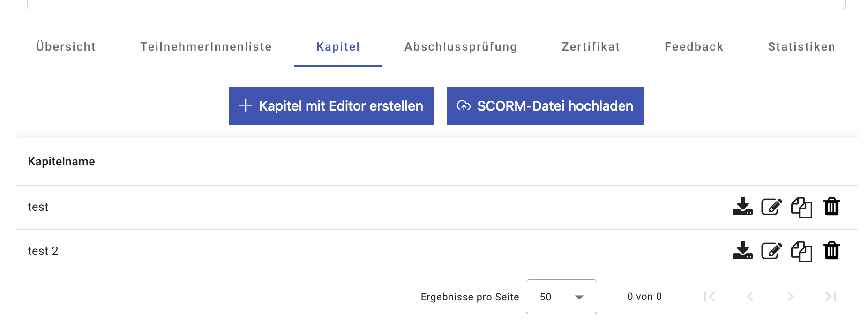Screen dimensions: 868x329
Task: Download the 'test 2' chapter
Action: [742, 251]
